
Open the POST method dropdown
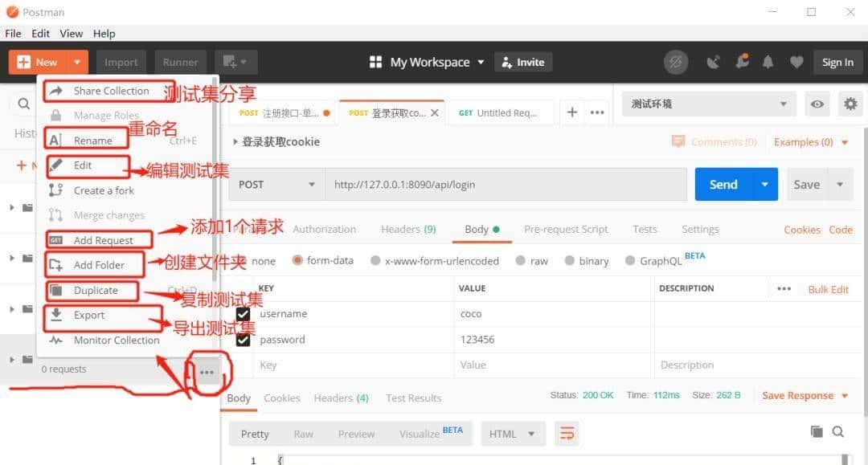click(276, 184)
